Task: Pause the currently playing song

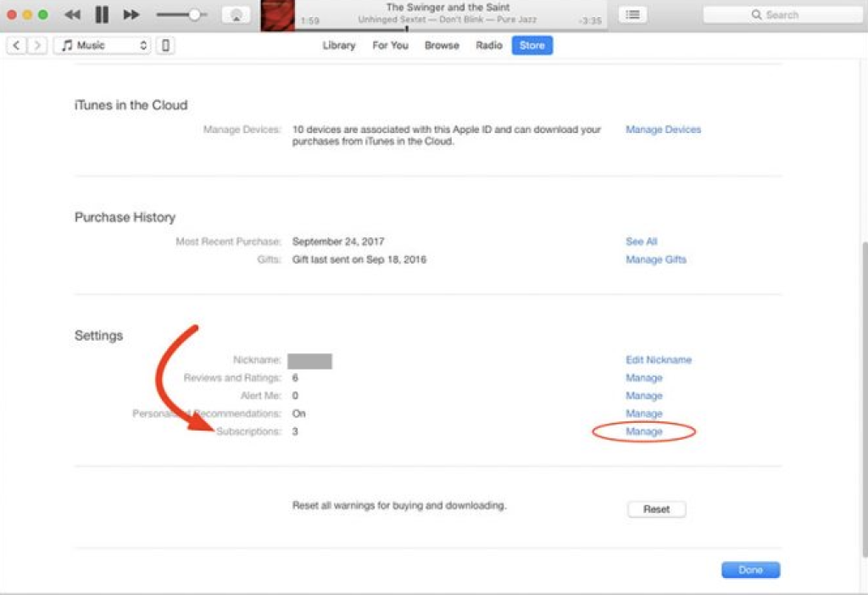Action: click(102, 14)
